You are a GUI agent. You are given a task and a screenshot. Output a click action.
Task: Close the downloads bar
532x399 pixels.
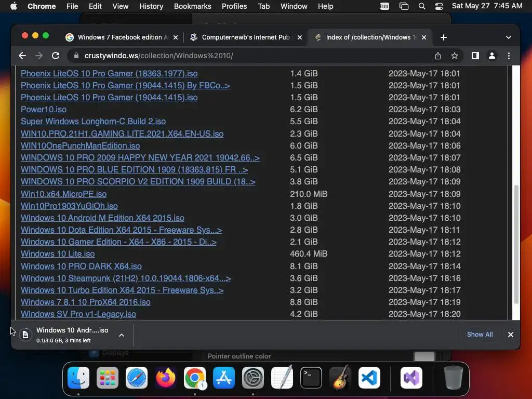(510, 335)
